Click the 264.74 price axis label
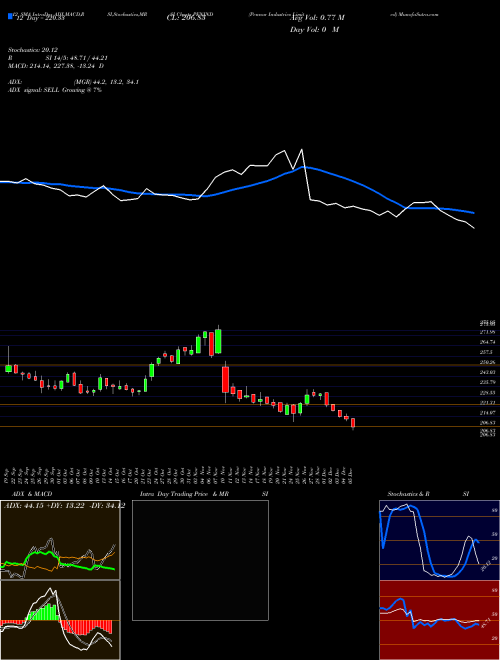Screen dimensions: 500x660 point(488,343)
